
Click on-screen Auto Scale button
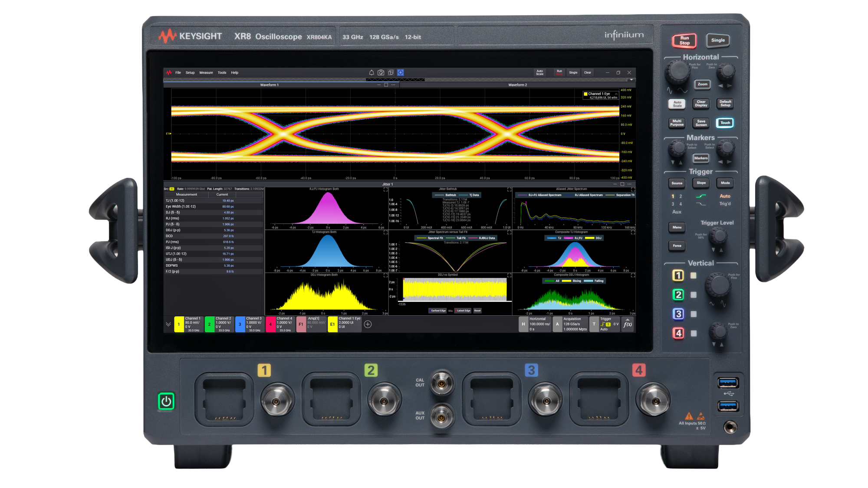click(539, 72)
